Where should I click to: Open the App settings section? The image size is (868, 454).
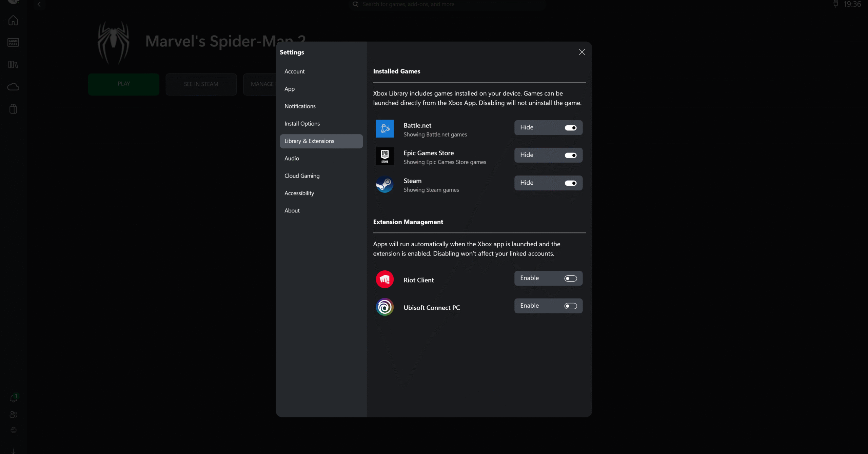coord(321,89)
